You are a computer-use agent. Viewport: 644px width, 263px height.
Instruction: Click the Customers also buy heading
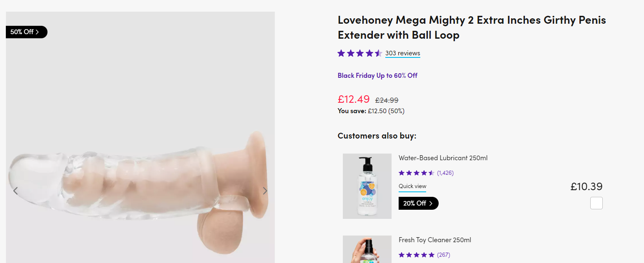[377, 136]
